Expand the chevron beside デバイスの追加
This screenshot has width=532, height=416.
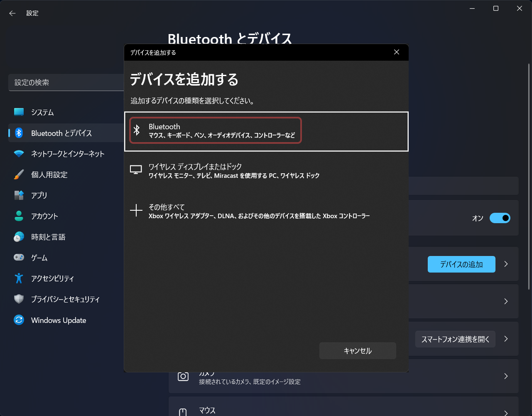click(x=506, y=264)
